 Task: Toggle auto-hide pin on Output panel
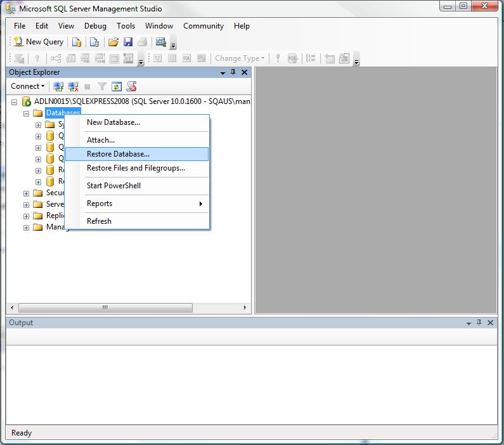coord(479,323)
